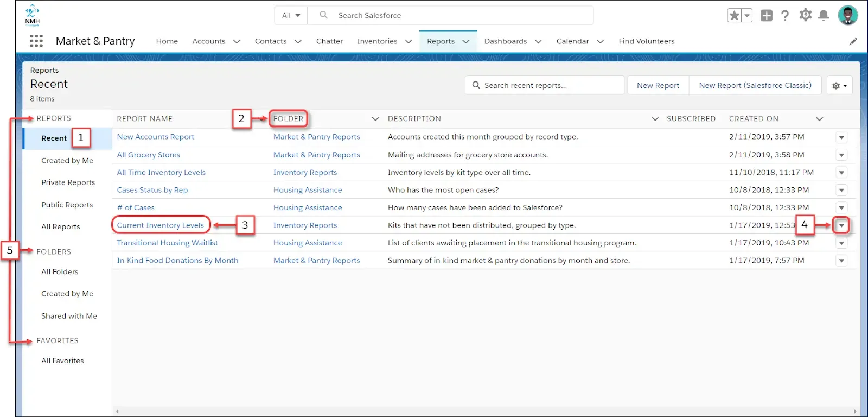Click the Search recent reports field

point(544,85)
